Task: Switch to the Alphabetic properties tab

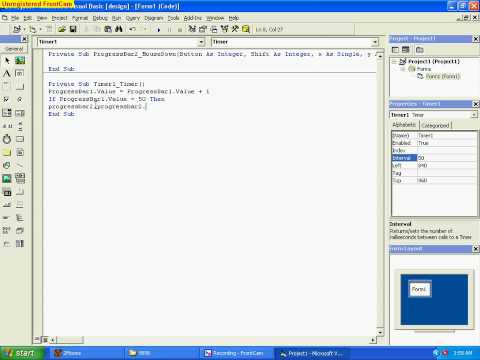Action: [x=404, y=125]
